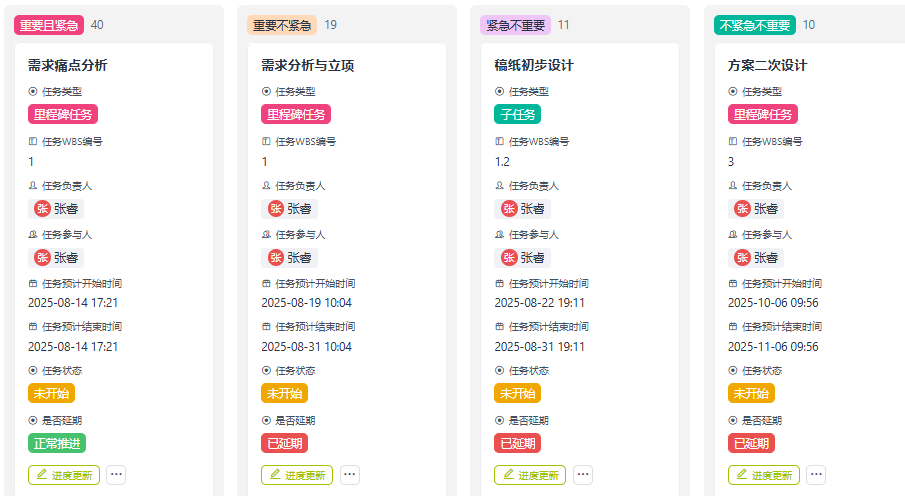Select the 重要不紧急 column header tag
Viewport: 905px width, 496px height.
tap(282, 25)
